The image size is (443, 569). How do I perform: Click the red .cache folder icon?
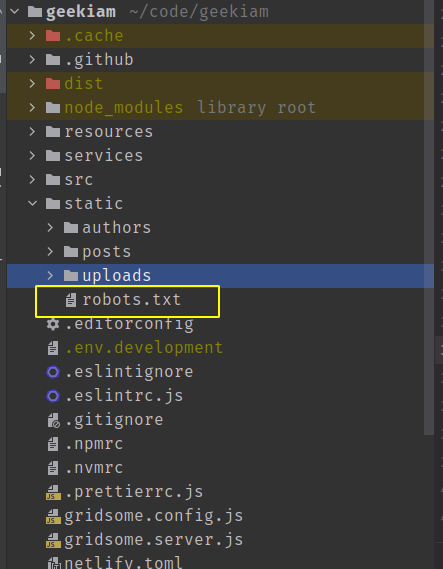coord(53,36)
